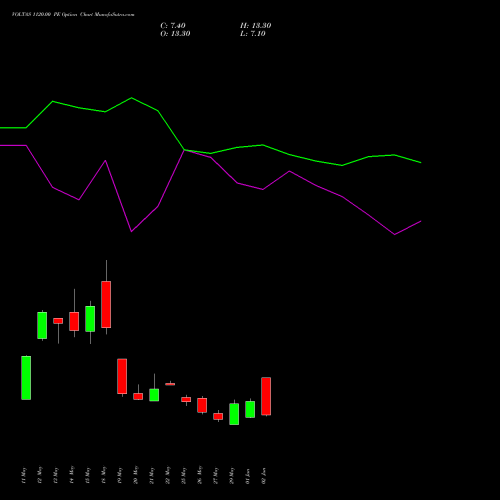Click the close value C: 7.40
This screenshot has width=500, height=500.
tap(173, 26)
